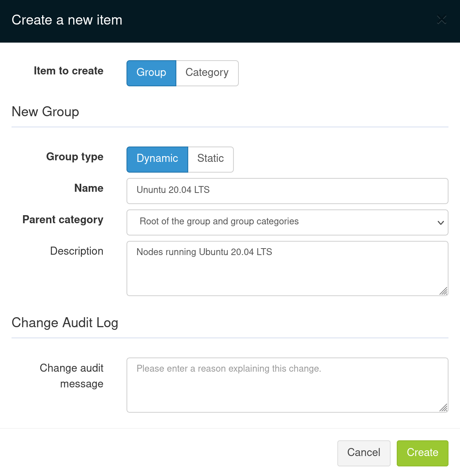Select Group as the item to create
Image resolution: width=460 pixels, height=476 pixels.
click(x=151, y=73)
